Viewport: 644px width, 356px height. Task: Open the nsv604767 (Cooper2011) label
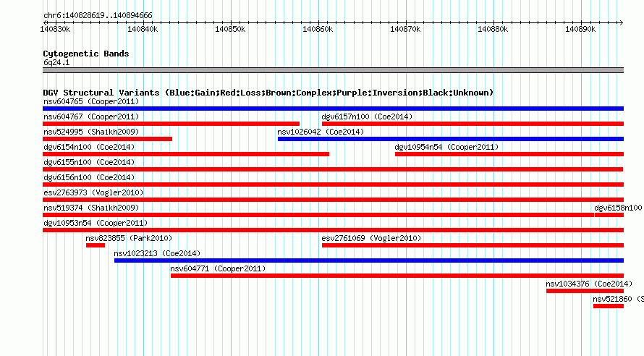click(91, 116)
